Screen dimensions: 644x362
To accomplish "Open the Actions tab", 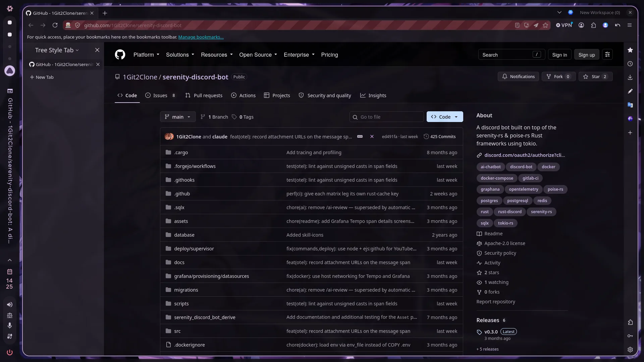I will (244, 96).
